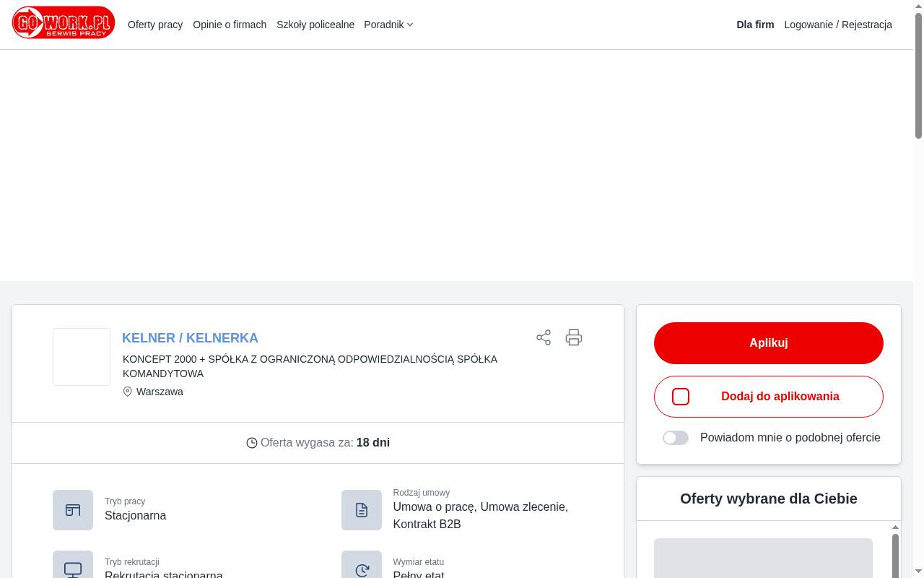
Task: Click the Tryb pracy workplace icon
Action: pos(73,510)
